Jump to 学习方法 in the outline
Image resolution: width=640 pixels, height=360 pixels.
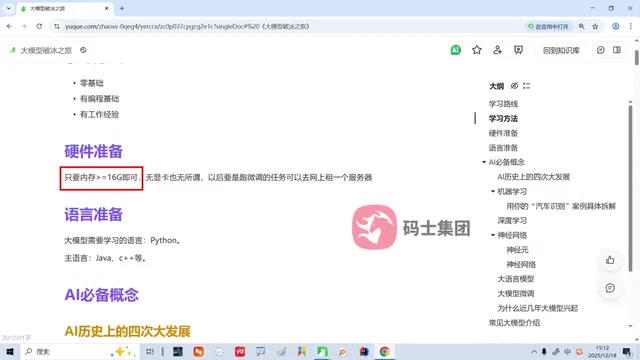coord(503,118)
